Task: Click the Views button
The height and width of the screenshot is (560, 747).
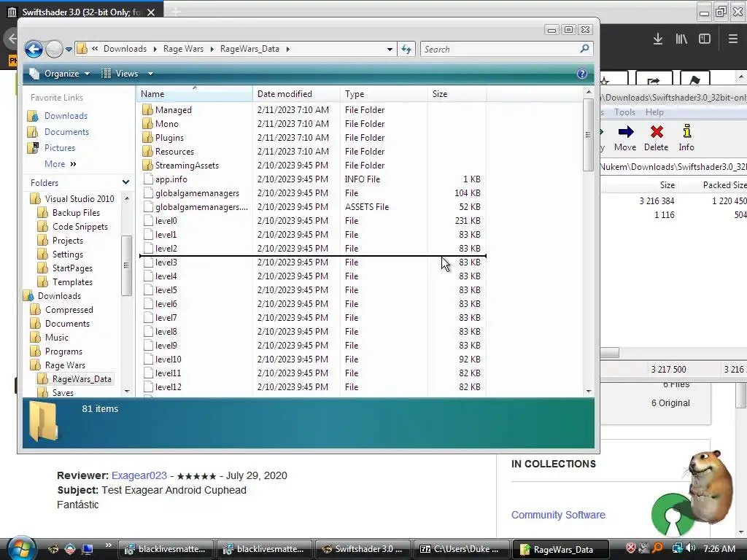Action: (x=120, y=74)
